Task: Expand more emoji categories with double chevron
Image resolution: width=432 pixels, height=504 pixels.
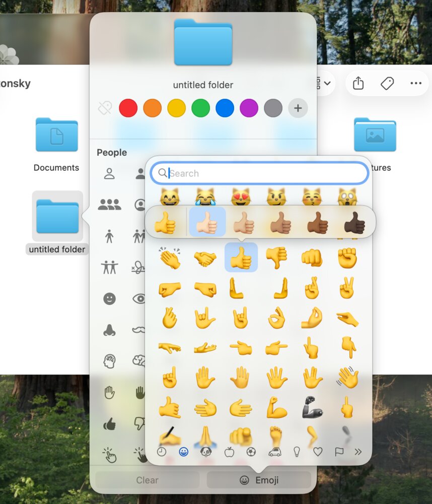Action: pos(358,452)
